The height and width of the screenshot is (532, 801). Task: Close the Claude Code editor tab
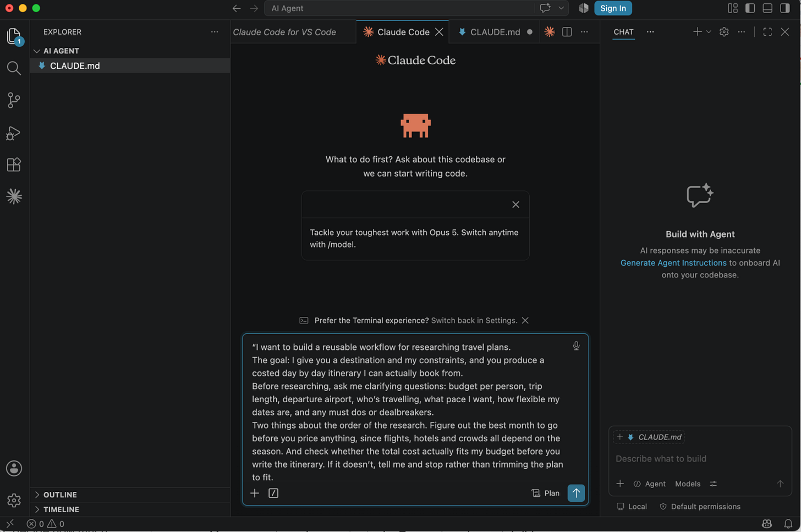coord(439,32)
